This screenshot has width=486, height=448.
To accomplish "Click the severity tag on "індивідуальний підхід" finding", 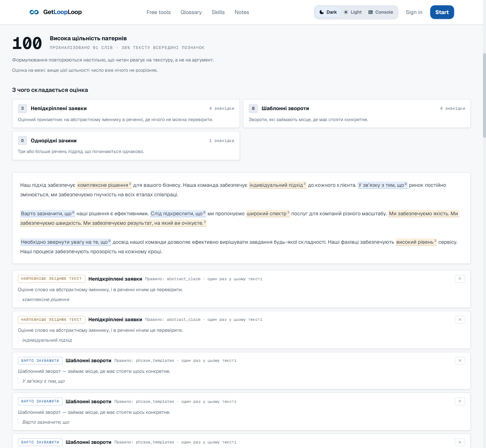I will pos(51,319).
